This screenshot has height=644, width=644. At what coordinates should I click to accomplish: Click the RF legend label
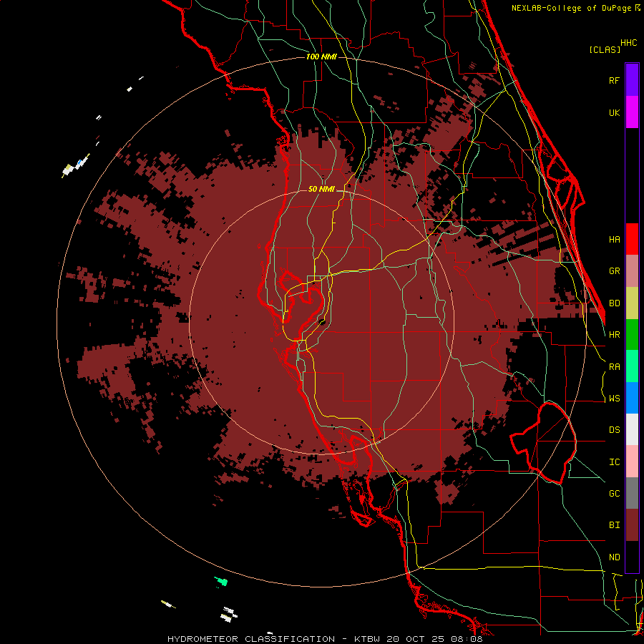615,80
